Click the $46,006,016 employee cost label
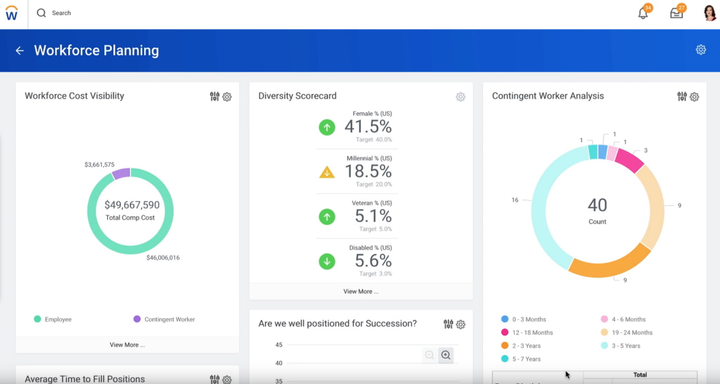720x384 pixels. [163, 258]
